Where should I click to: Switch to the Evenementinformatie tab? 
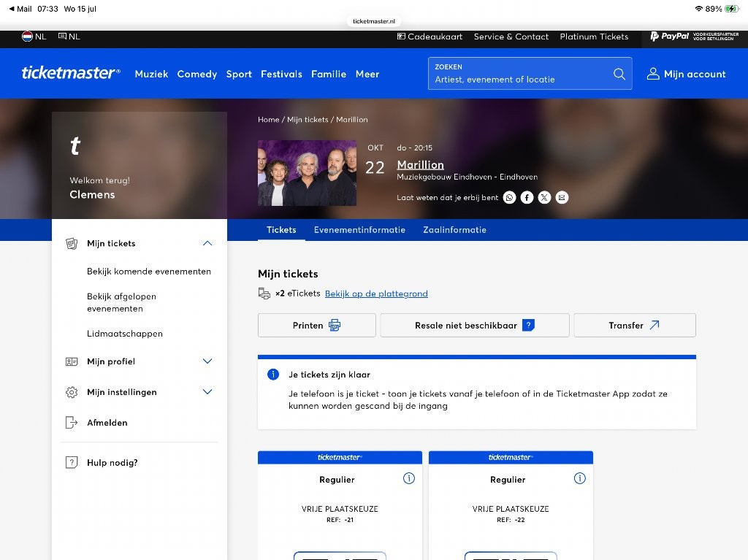(x=359, y=230)
